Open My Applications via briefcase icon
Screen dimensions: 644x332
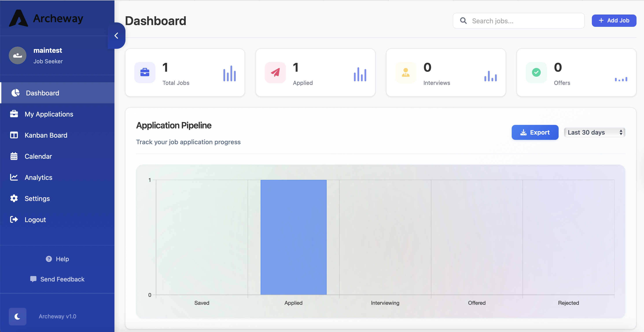click(x=14, y=114)
